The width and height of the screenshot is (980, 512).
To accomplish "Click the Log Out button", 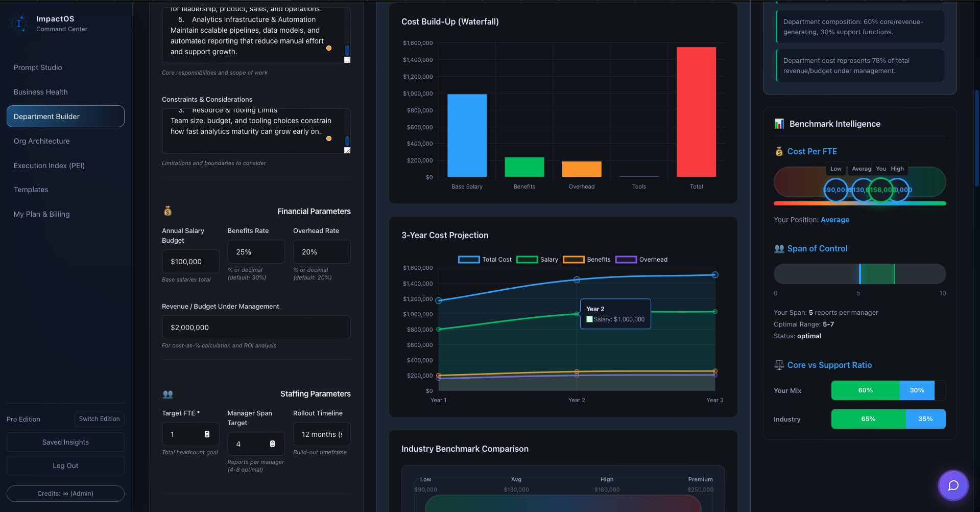I will coord(65,466).
